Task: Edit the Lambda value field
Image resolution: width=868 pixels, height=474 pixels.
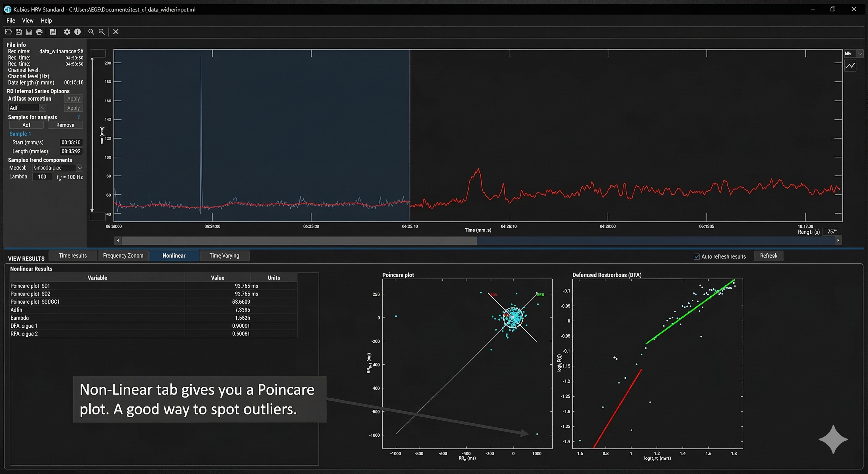Action: coord(42,177)
